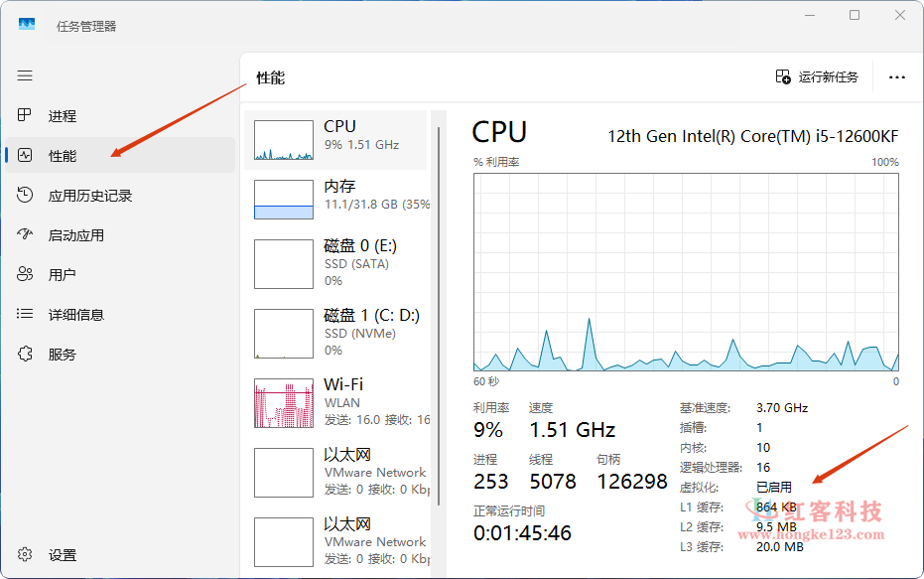Click the 启动应用 startup apps icon
Screen dimensions: 924x579
(26, 235)
